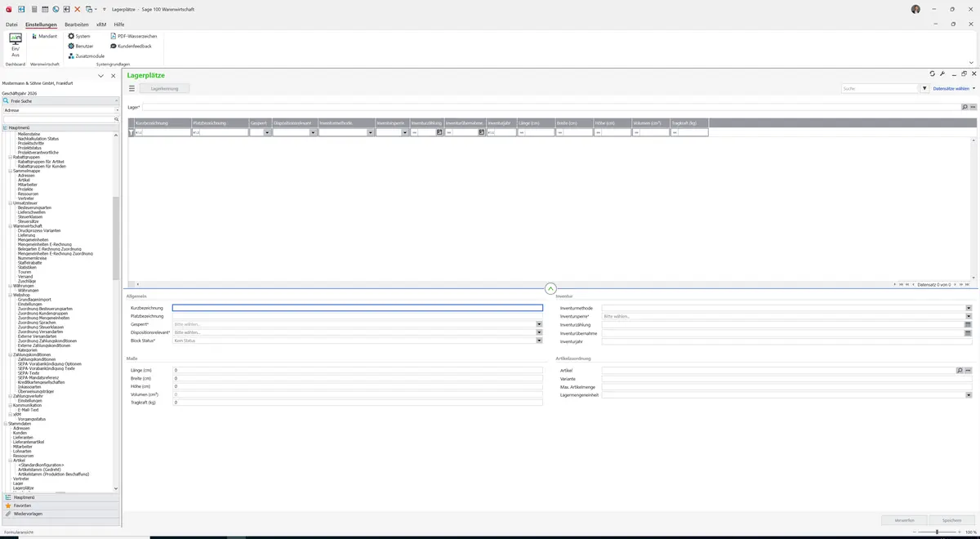This screenshot has width=980, height=539.
Task: Click the Dashboard Ein/Aus icon
Action: click(x=16, y=44)
